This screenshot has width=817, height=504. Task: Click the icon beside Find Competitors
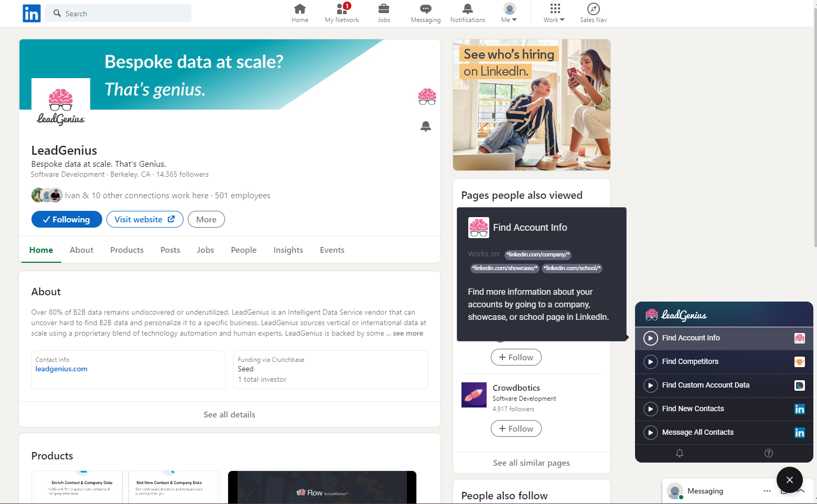[800, 362]
